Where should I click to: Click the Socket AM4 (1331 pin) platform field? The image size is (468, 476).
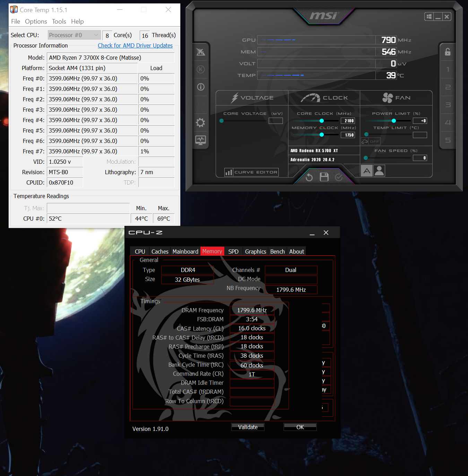click(92, 68)
